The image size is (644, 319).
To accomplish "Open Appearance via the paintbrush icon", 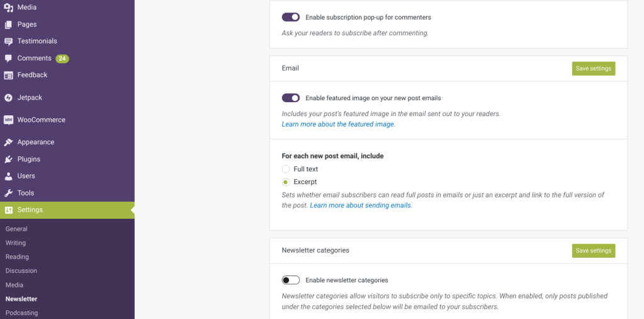I will click(8, 142).
